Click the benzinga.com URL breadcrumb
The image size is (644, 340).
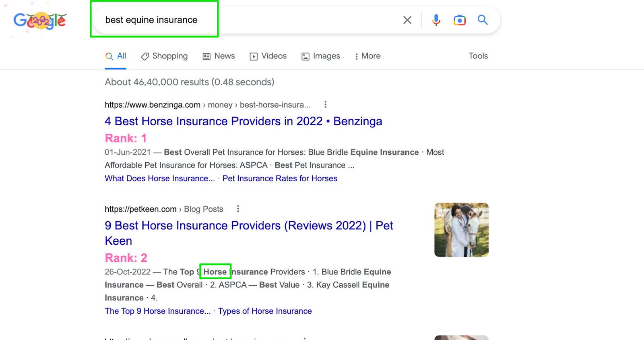pyautogui.click(x=208, y=105)
